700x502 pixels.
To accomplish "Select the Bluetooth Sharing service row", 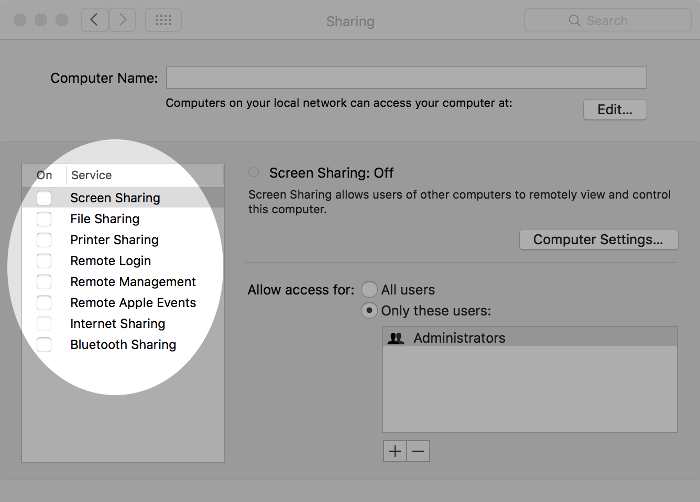I will [123, 345].
